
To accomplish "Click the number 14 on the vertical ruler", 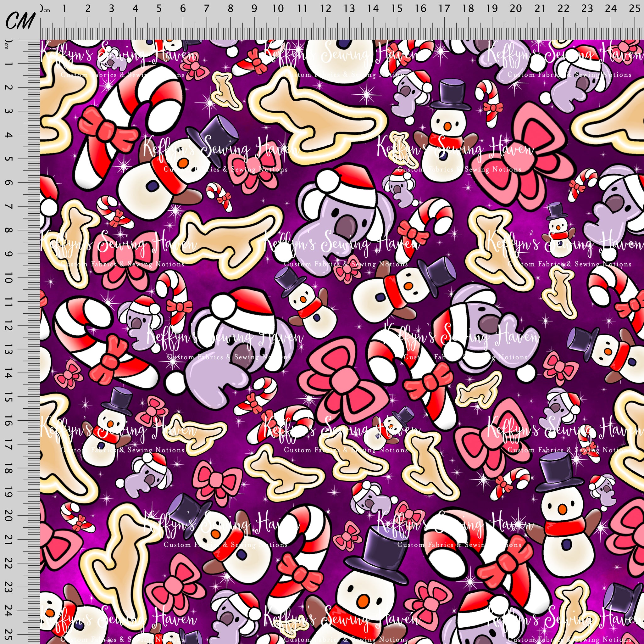I will (8, 373).
